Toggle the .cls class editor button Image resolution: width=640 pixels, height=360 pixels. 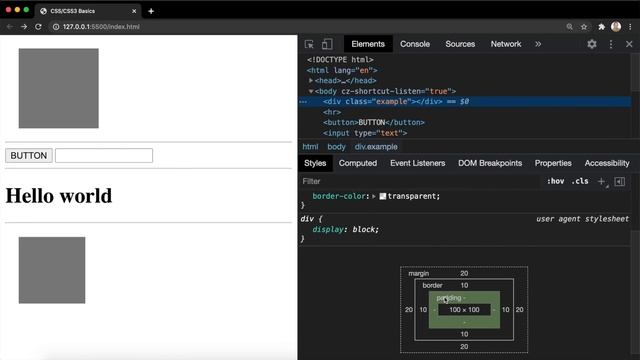pyautogui.click(x=580, y=181)
